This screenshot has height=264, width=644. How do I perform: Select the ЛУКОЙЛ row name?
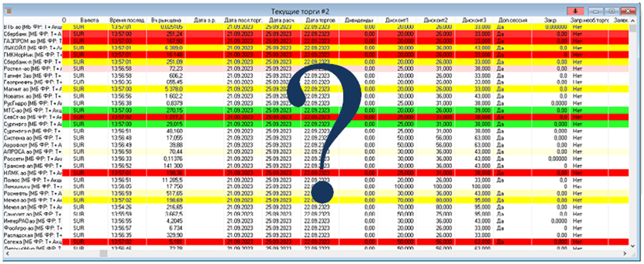click(x=32, y=48)
